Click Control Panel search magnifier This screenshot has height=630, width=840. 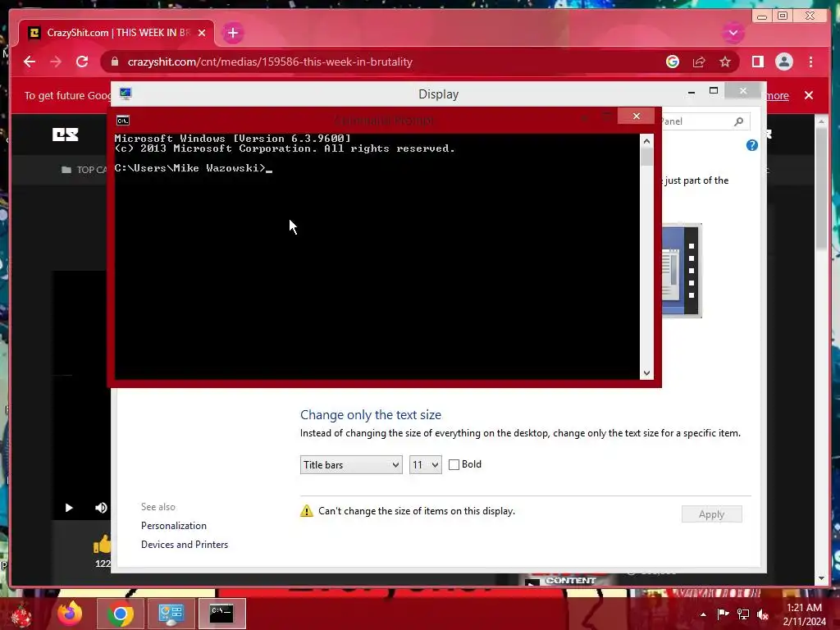coord(739,121)
